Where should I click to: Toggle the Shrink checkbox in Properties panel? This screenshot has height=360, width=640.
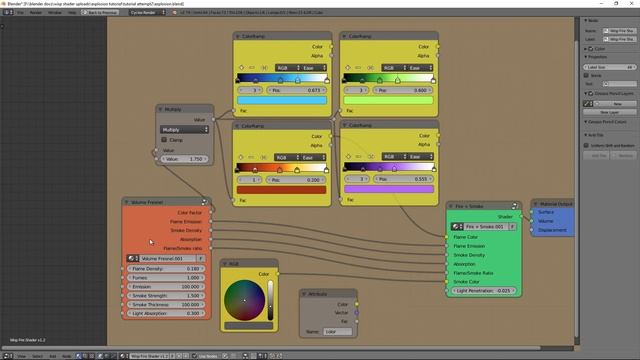pos(587,76)
